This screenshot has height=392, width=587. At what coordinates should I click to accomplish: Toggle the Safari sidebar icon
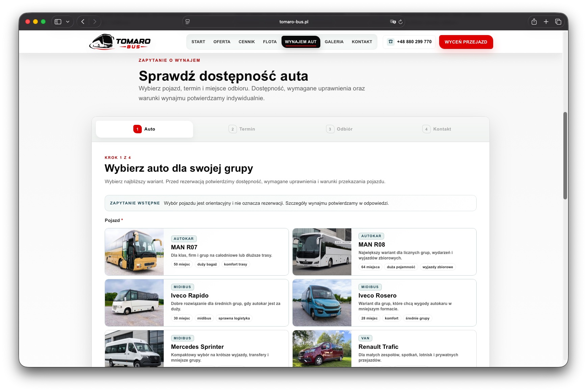58,22
